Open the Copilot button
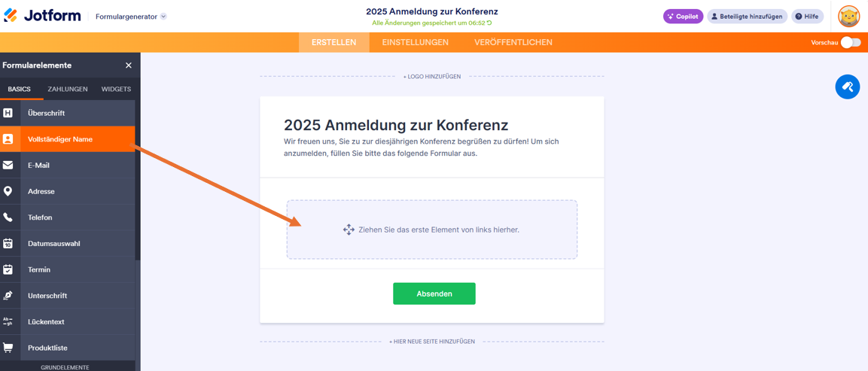This screenshot has width=868, height=371. click(x=683, y=17)
